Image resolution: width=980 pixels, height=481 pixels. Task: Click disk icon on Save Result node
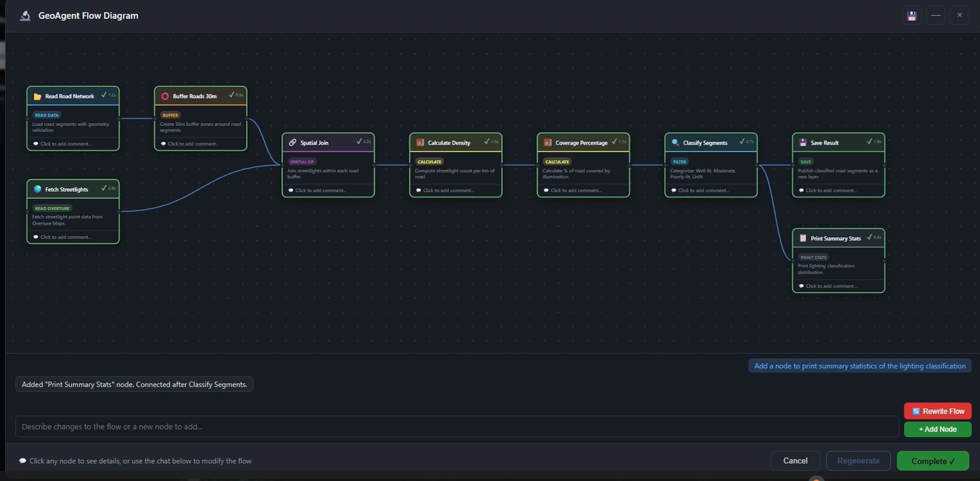(803, 143)
